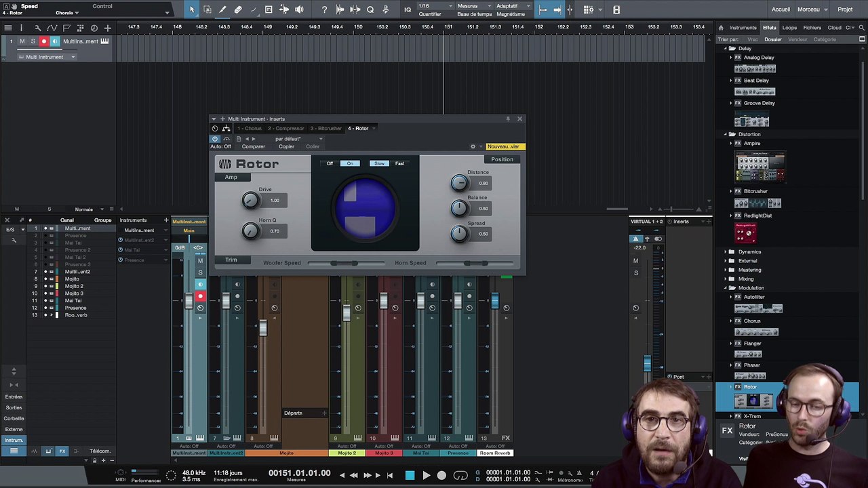Screen dimensions: 868x488
Task: Add a track with the plus icon
Action: (107, 28)
